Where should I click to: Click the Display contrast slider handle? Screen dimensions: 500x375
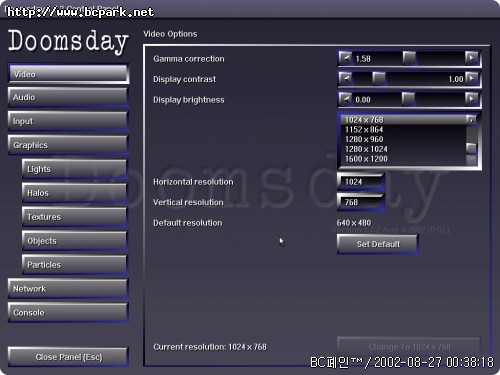(379, 79)
